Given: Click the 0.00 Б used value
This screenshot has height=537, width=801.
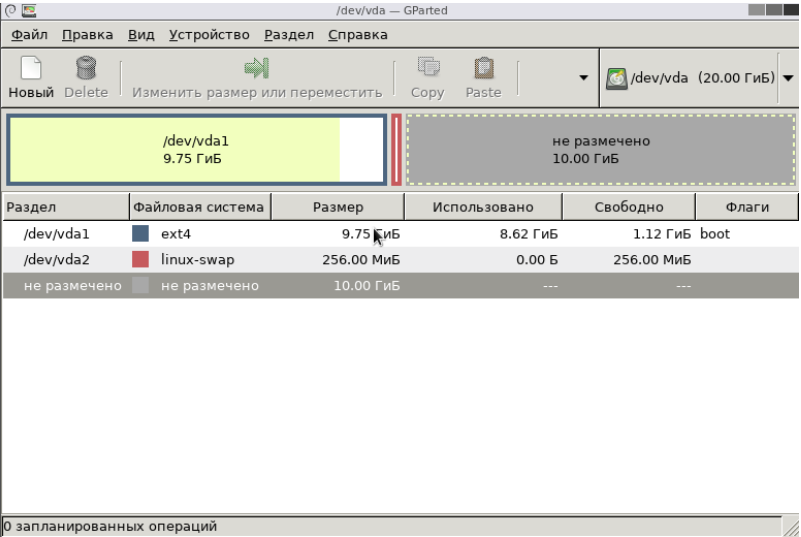Looking at the screenshot, I should coord(537,260).
